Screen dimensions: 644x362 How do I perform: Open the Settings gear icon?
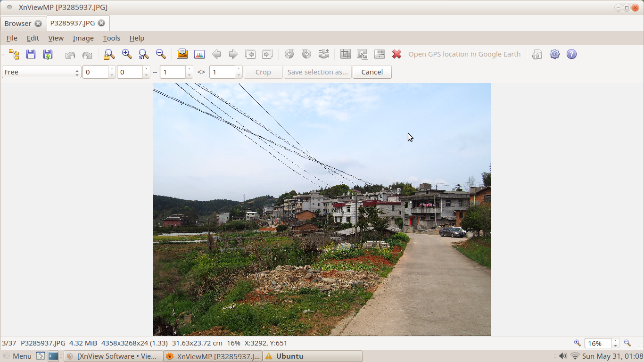554,54
